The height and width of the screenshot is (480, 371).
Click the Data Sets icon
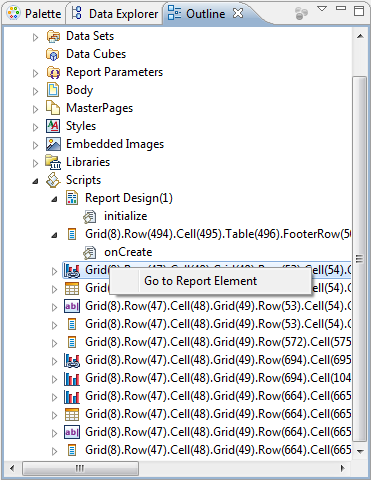53,36
